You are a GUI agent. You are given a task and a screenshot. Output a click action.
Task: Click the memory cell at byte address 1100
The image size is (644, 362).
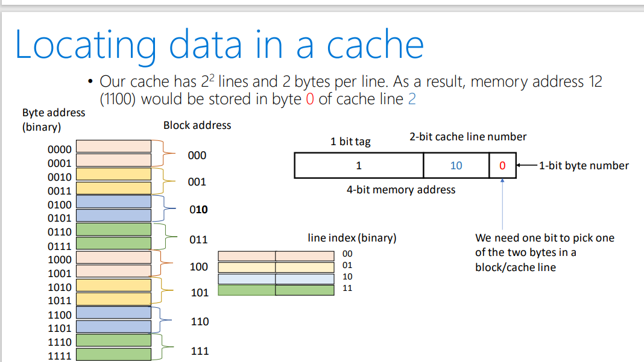[x=113, y=313]
